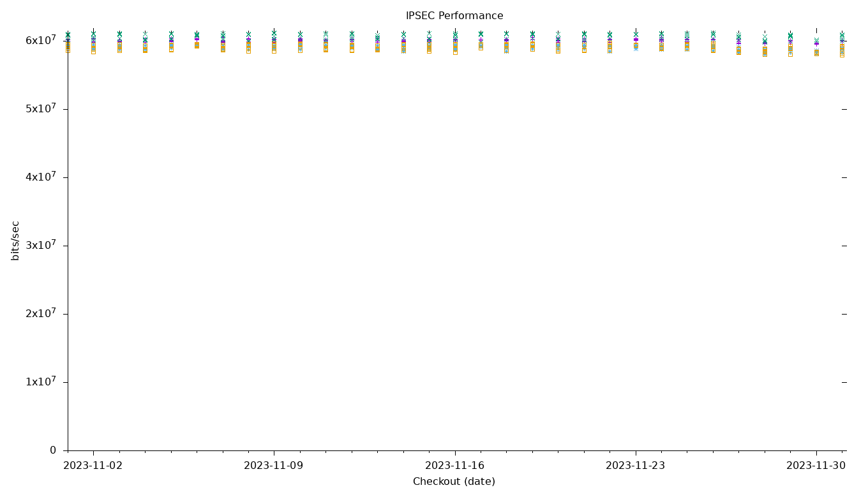Select the 2023-11-09 date label

click(273, 466)
